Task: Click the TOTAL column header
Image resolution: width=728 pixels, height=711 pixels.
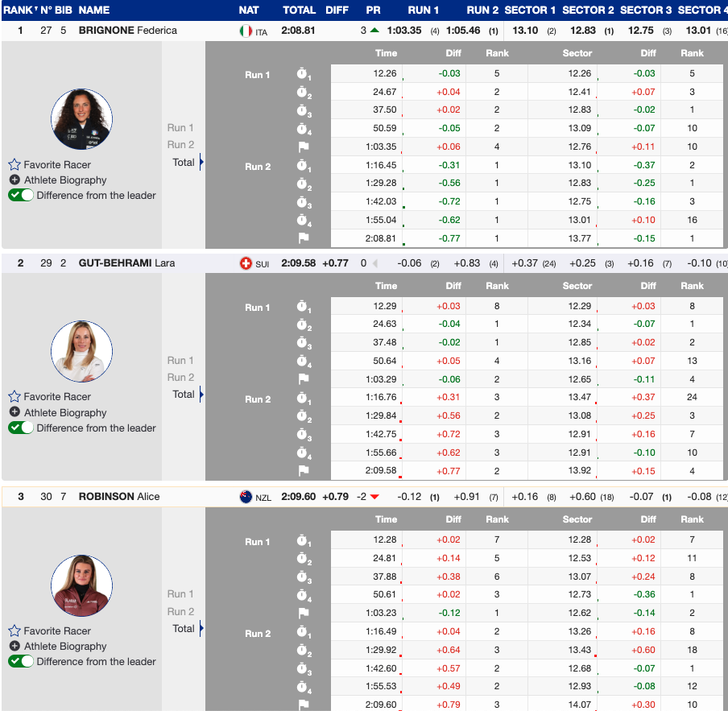Action: (x=299, y=10)
